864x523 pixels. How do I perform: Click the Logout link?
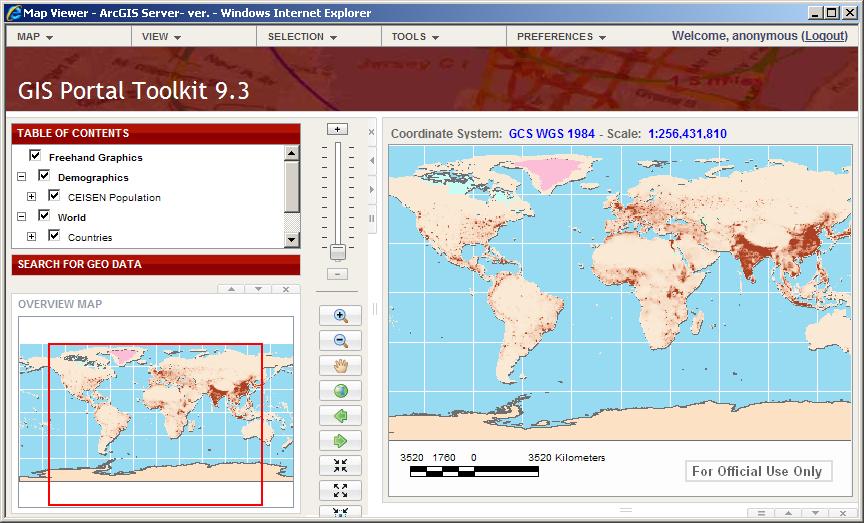coord(825,36)
